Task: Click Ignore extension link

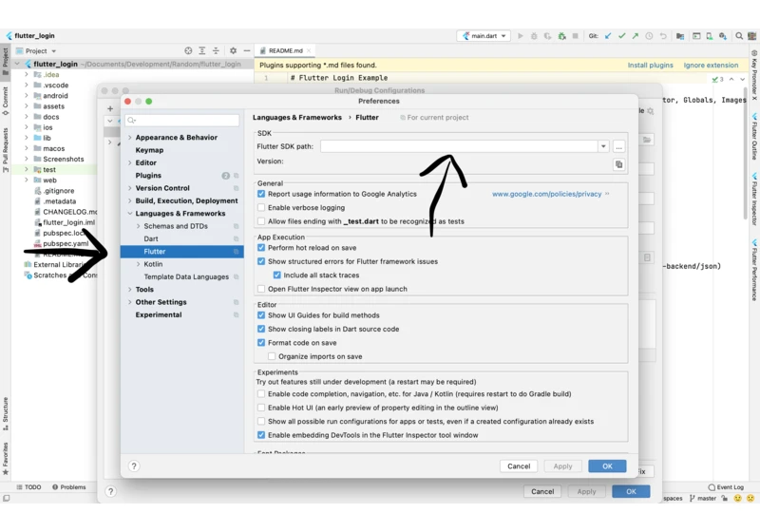Action: [x=711, y=65]
